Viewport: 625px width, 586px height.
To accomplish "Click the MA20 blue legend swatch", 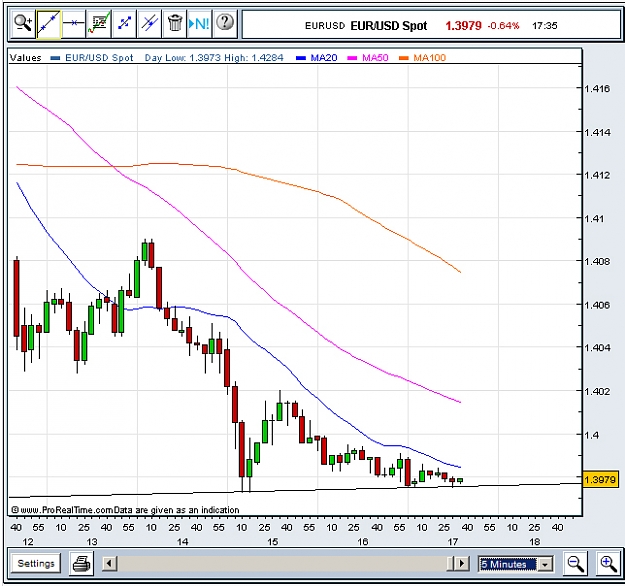I will 301,58.
